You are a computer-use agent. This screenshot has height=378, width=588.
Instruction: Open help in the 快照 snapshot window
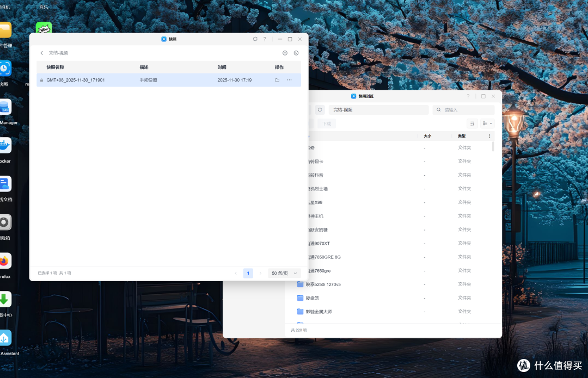(x=265, y=39)
